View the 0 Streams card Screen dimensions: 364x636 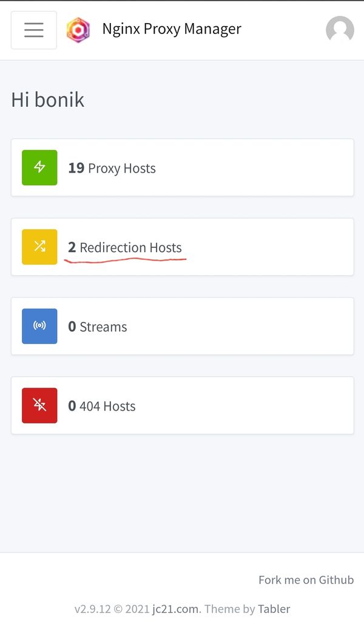pos(182,326)
